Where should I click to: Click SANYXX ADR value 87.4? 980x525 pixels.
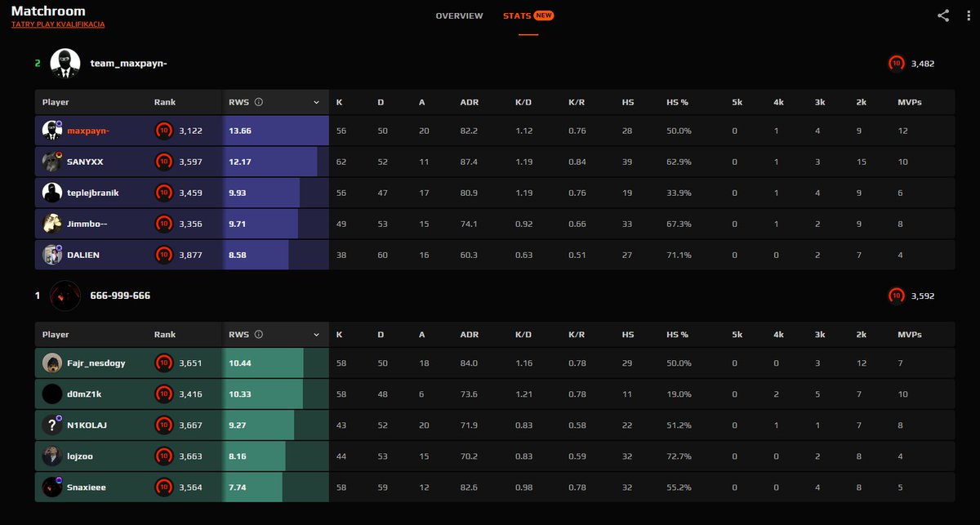(469, 162)
